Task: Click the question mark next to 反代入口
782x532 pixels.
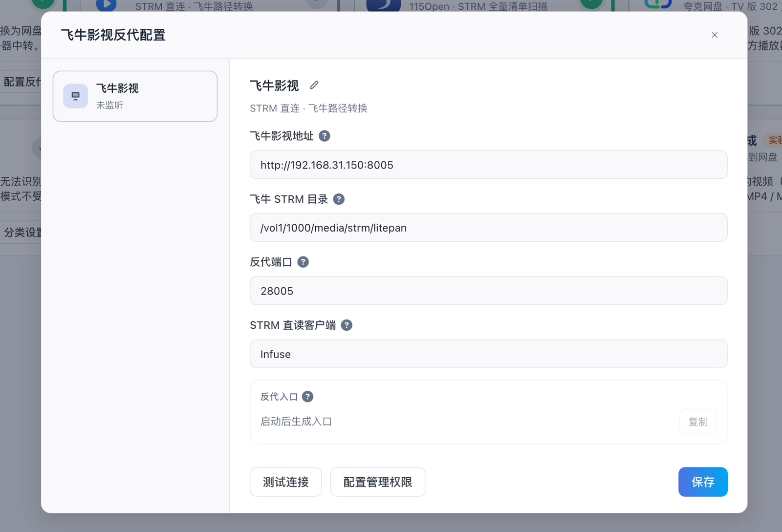Action: click(307, 396)
